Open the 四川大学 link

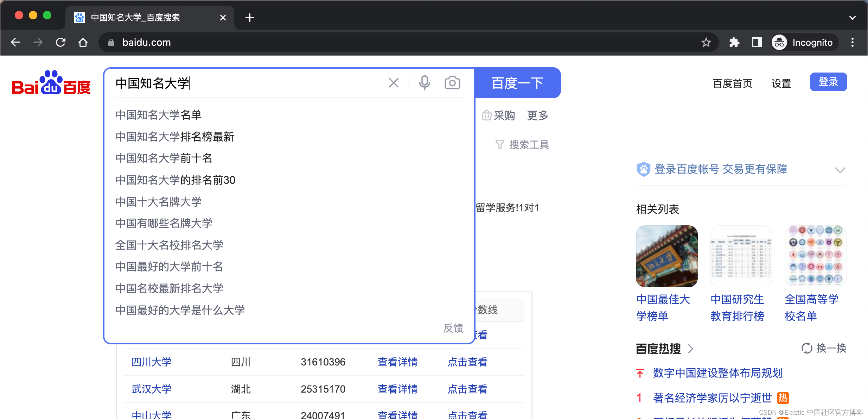coord(151,362)
